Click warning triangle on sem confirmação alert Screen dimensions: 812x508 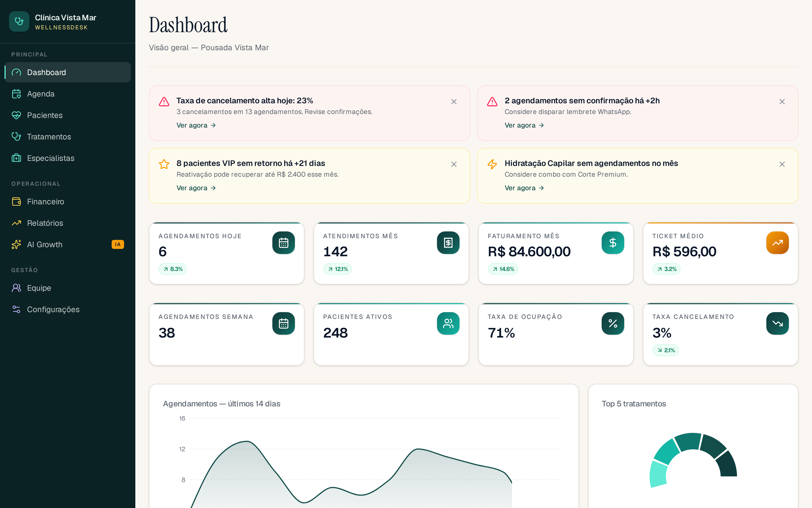pos(492,102)
